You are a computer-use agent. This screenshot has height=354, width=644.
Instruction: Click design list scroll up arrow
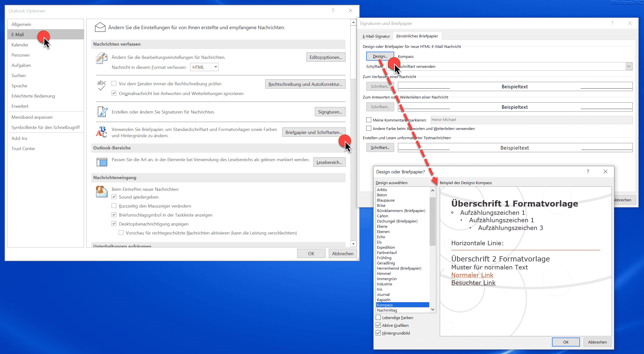tap(433, 190)
